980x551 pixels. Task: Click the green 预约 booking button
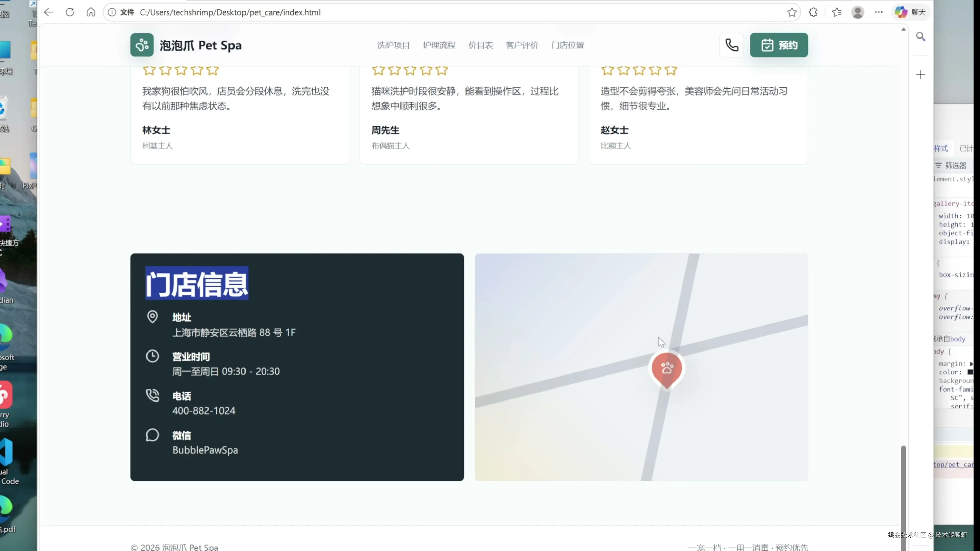(x=779, y=45)
